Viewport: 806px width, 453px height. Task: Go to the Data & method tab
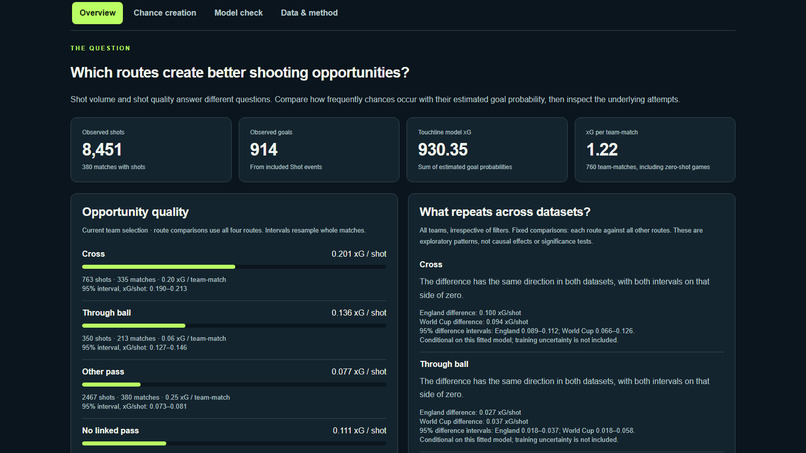point(309,13)
